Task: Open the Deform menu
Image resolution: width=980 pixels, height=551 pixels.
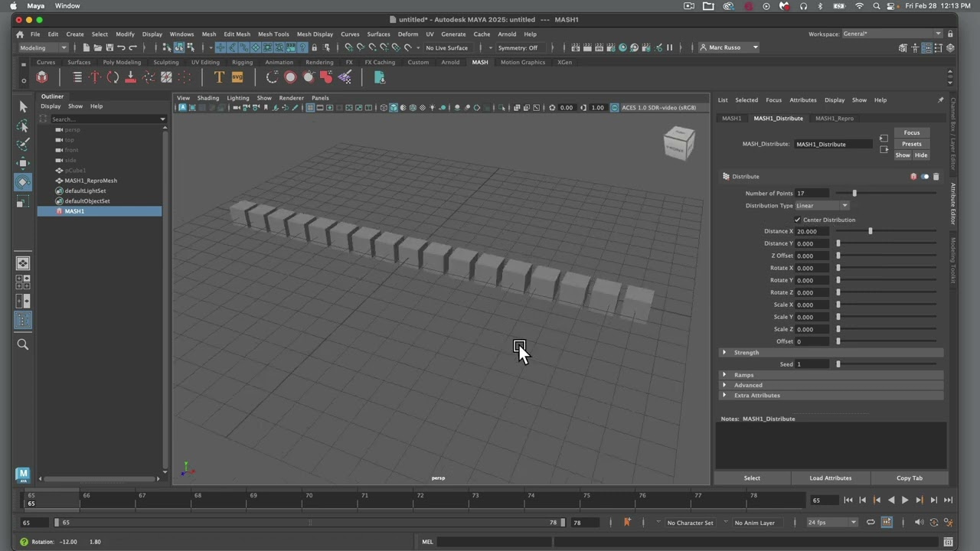Action: point(408,34)
